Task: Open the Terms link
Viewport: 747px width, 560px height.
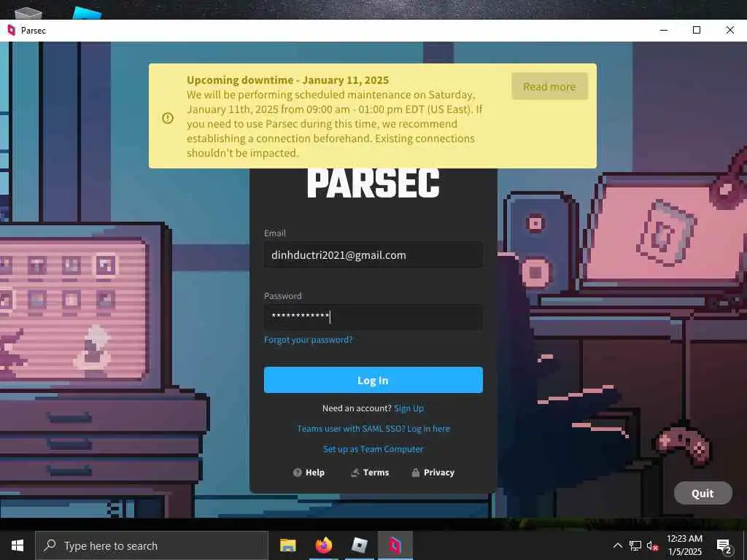Action: point(370,472)
